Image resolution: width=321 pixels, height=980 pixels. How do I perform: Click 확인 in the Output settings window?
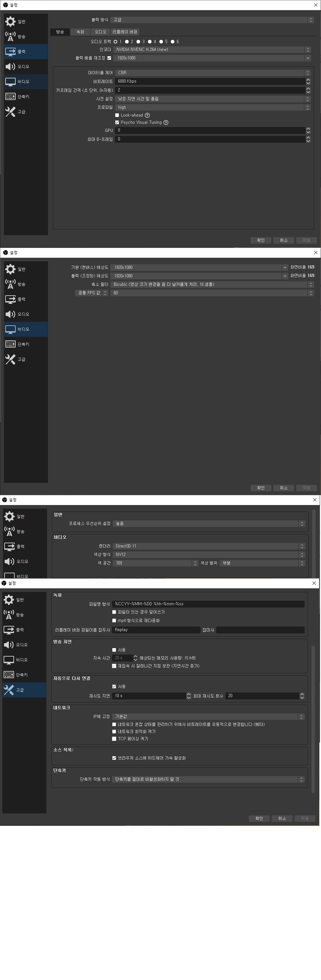click(261, 240)
